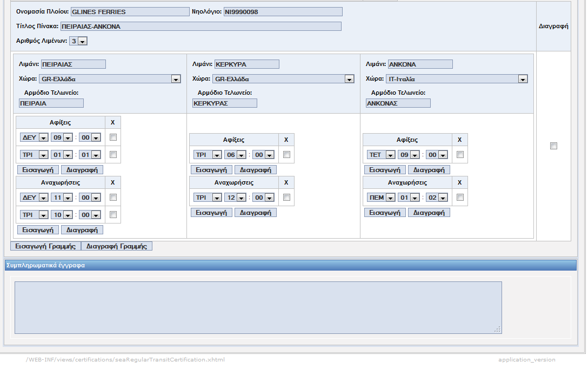Open minute dropdown 01 in ΠΕΙΡΑΙΑΣ arrivals ΤΡΙ row
The height and width of the screenshot is (368, 588).
click(90, 155)
